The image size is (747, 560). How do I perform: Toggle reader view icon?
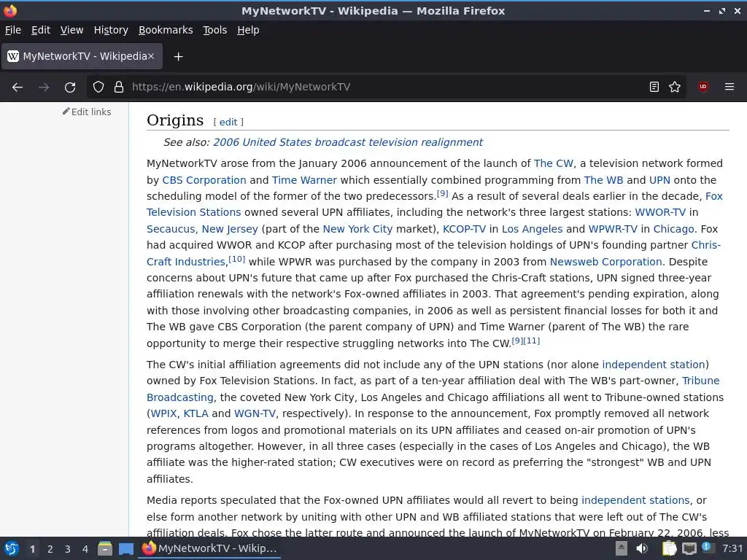pyautogui.click(x=654, y=87)
